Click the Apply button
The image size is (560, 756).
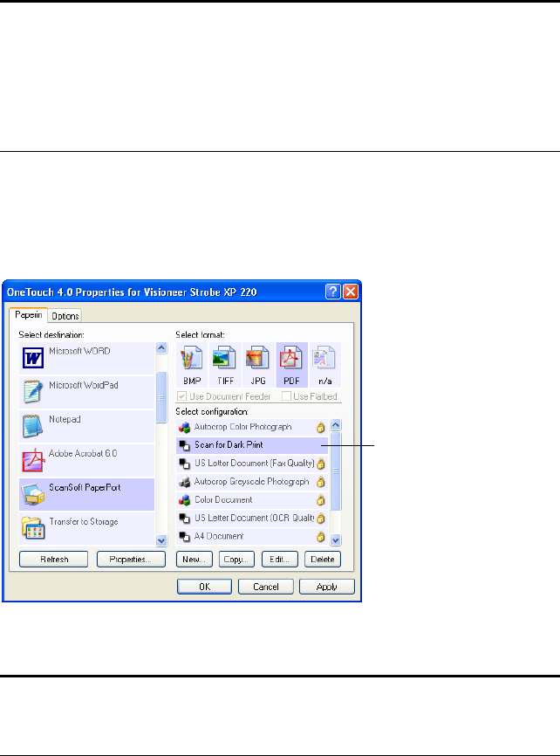tap(327, 587)
